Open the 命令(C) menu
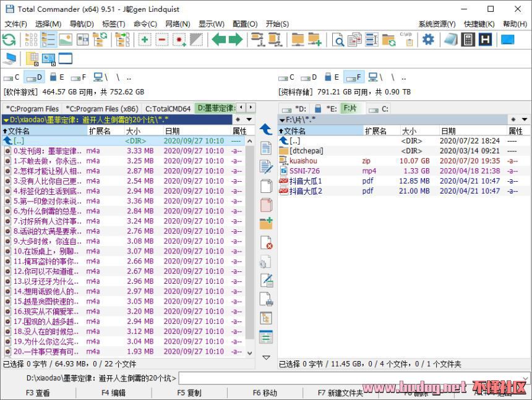532x400 pixels. click(145, 23)
